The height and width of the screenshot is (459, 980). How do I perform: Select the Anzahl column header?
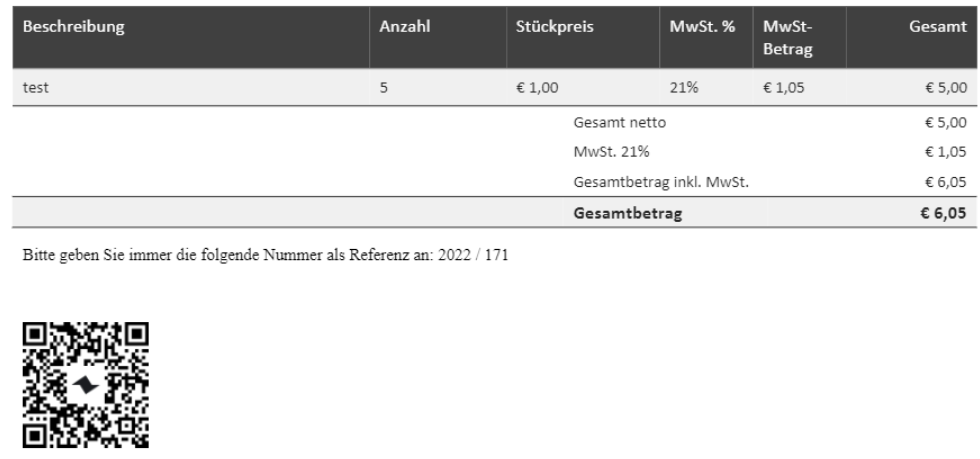pos(405,27)
